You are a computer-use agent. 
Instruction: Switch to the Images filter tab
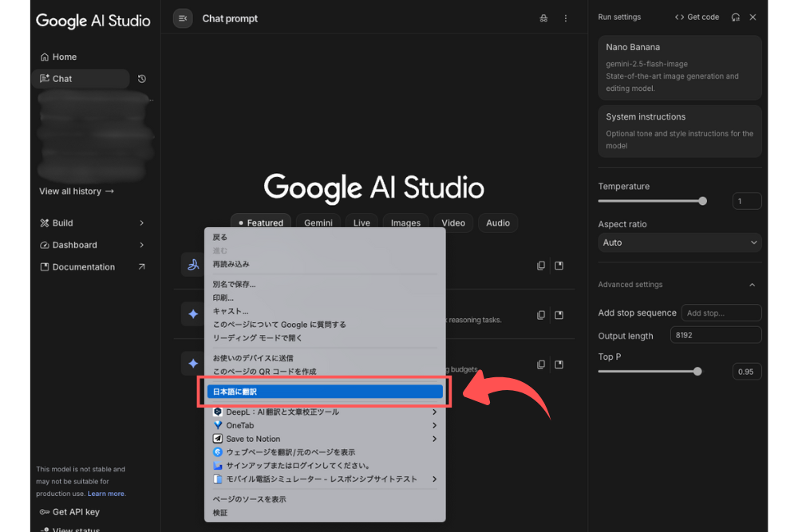405,223
